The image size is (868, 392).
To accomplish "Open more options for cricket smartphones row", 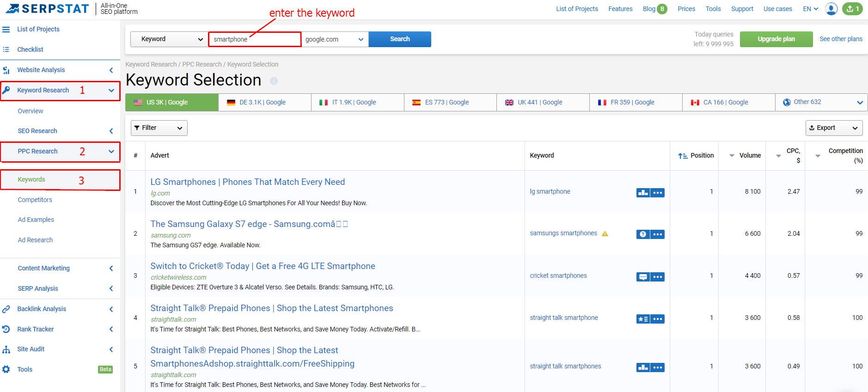I will coord(658,277).
